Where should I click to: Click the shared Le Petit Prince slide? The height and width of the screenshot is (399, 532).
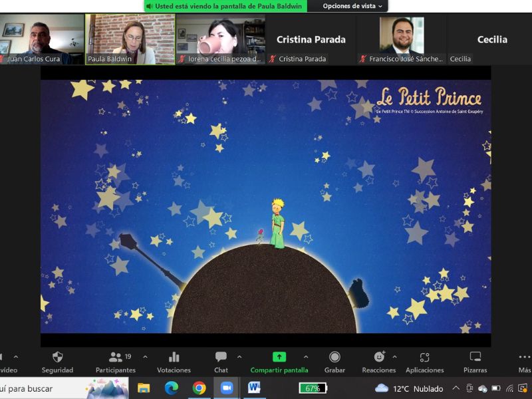(265, 206)
